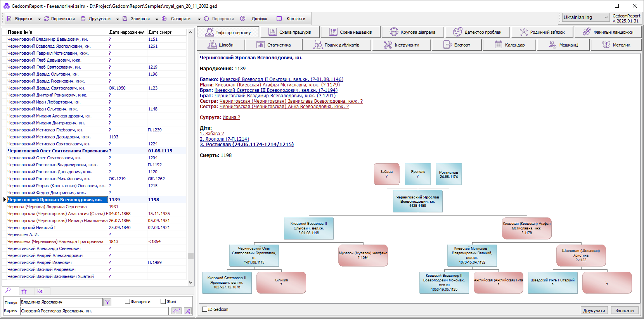This screenshot has width=644, height=319.
Task: Expand the Друкувати dropdown arrow in toolbar
Action: [118, 19]
